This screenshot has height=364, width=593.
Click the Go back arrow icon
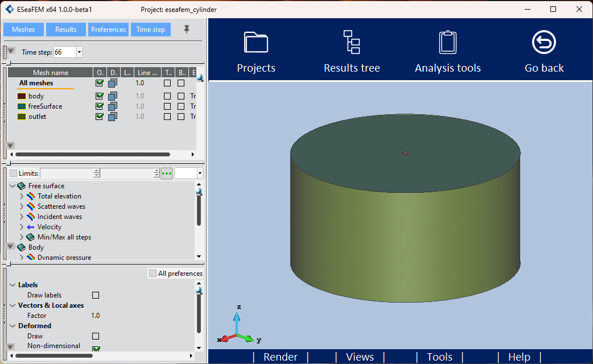544,42
